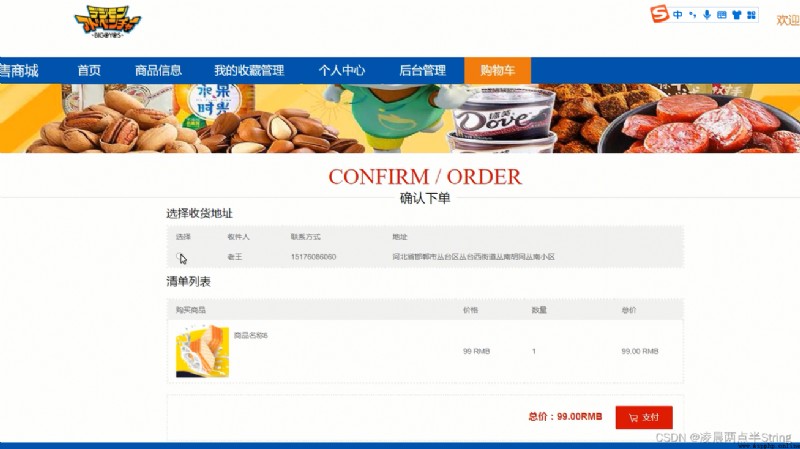Image resolution: width=800 pixels, height=449 pixels.
Task: Toggle the punctuation mode icon in IME bar
Action: click(692, 14)
